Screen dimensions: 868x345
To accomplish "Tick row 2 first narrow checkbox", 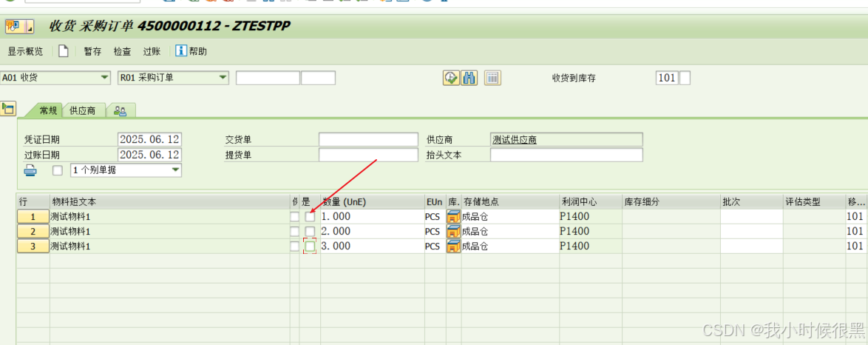I will pos(294,231).
